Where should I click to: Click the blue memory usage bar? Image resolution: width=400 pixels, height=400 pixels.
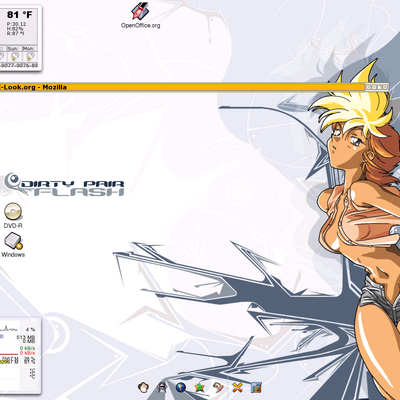pyautogui.click(x=2, y=337)
